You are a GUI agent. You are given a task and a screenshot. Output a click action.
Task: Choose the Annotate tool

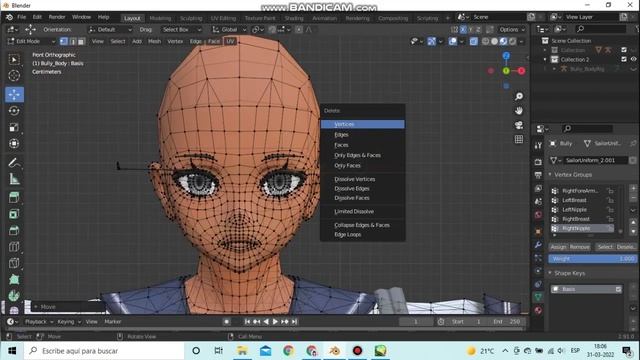14,162
